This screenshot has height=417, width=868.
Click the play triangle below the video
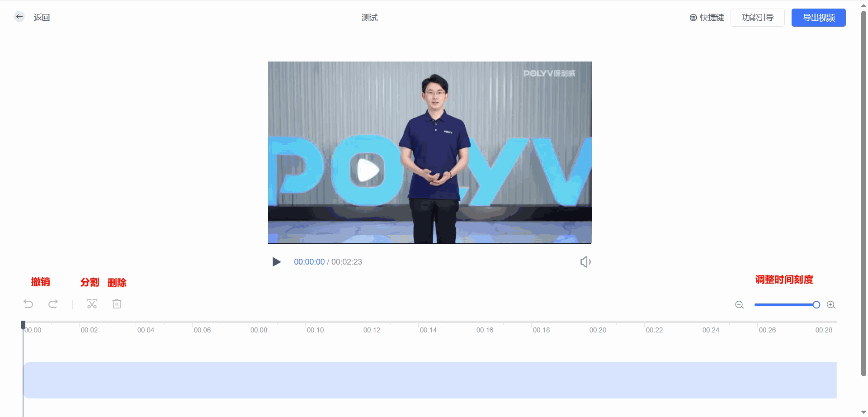[x=277, y=262]
